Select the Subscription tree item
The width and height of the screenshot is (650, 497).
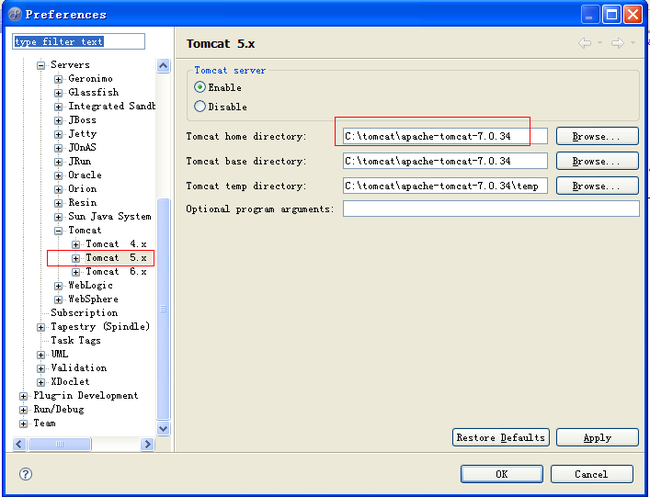tap(84, 313)
